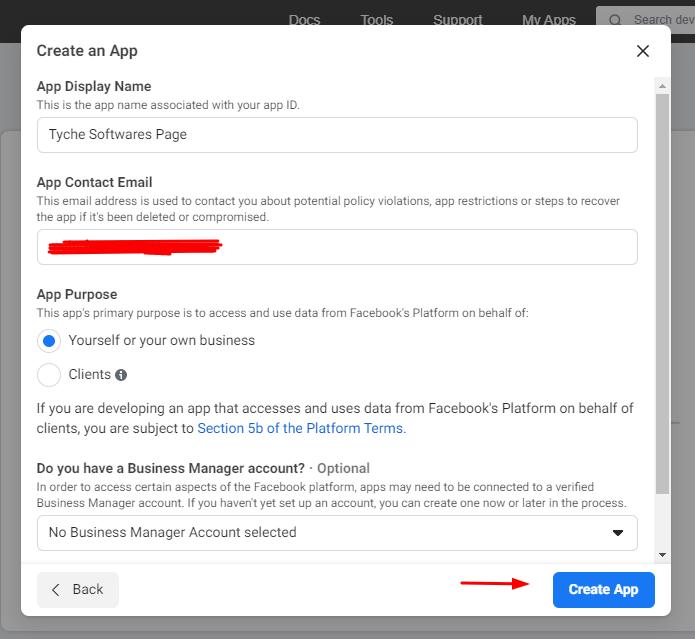Open Section 5b of the Platform Terms link
This screenshot has width=695, height=639.
click(x=301, y=429)
